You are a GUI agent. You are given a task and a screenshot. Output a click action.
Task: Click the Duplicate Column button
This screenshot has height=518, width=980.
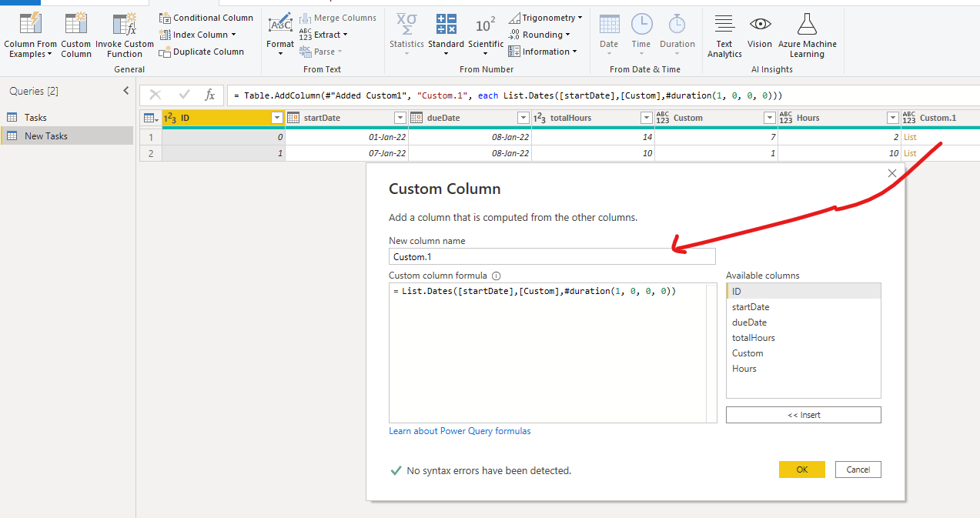click(x=202, y=52)
